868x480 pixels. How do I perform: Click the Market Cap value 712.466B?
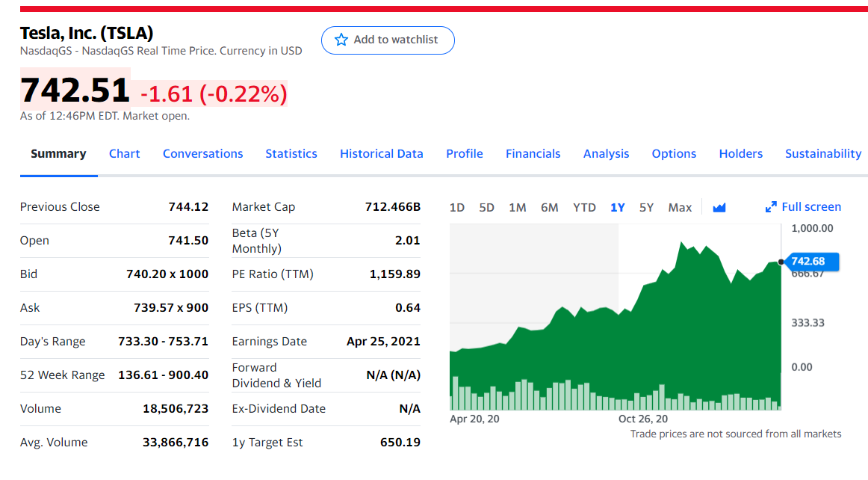pos(392,207)
